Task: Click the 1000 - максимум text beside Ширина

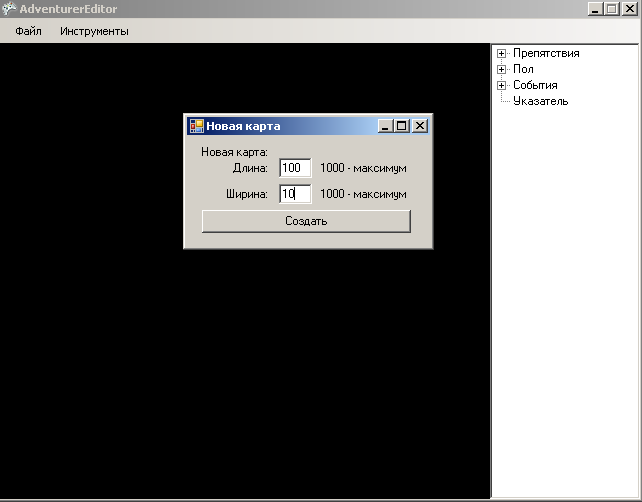Action: point(363,194)
